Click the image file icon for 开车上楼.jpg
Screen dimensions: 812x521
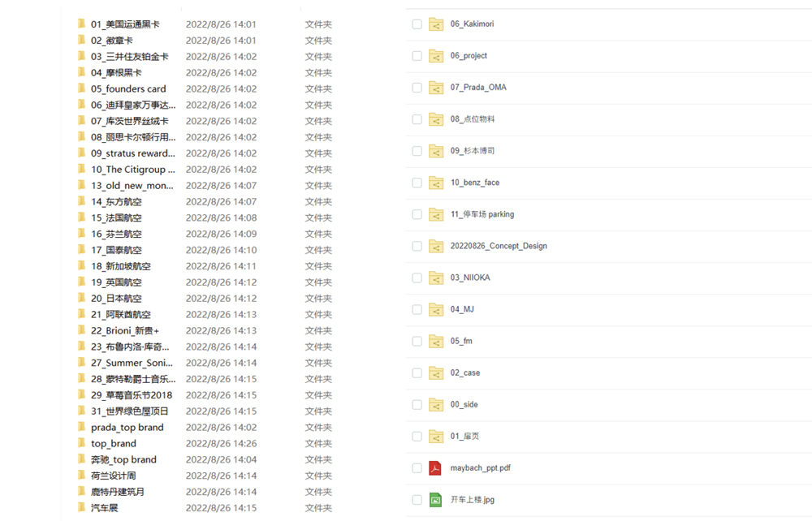(x=435, y=500)
